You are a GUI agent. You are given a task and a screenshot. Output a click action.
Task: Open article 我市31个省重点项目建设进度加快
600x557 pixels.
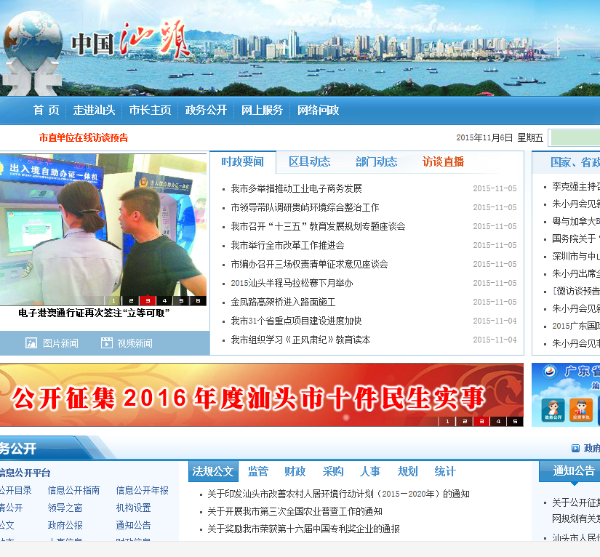296,321
